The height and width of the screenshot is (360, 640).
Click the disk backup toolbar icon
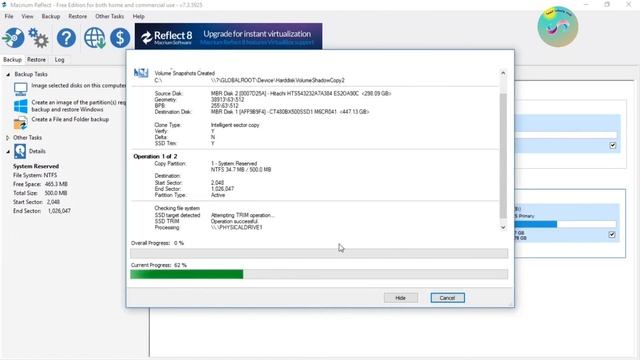tap(13, 38)
